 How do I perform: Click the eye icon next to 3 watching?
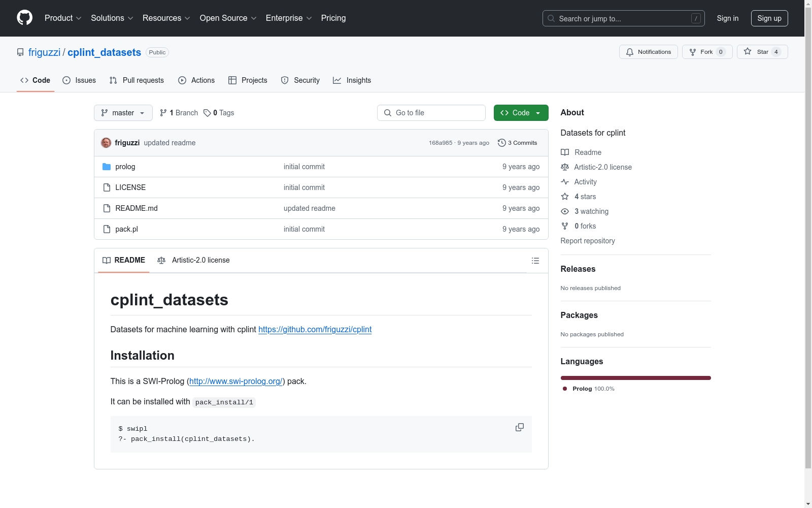(565, 211)
